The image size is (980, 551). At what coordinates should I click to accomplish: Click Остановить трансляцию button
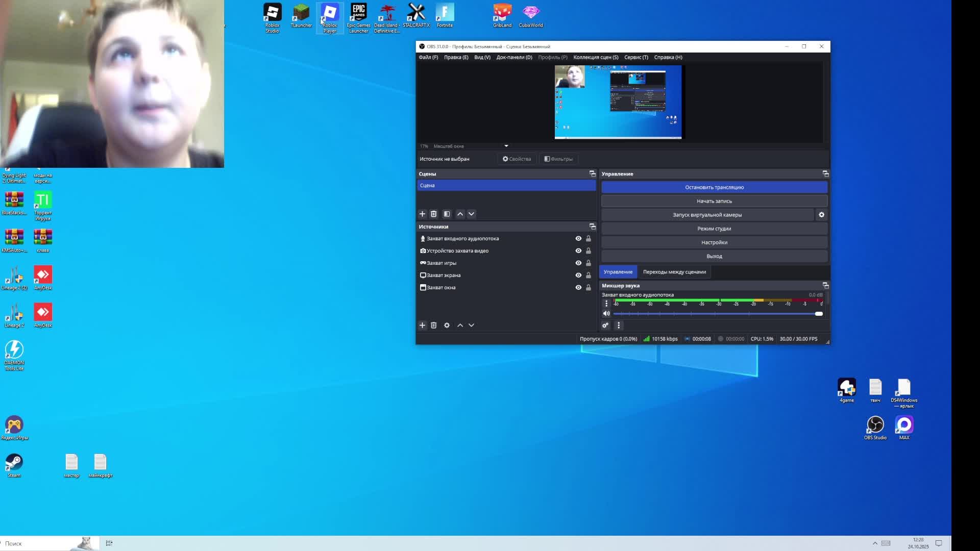[x=714, y=187]
